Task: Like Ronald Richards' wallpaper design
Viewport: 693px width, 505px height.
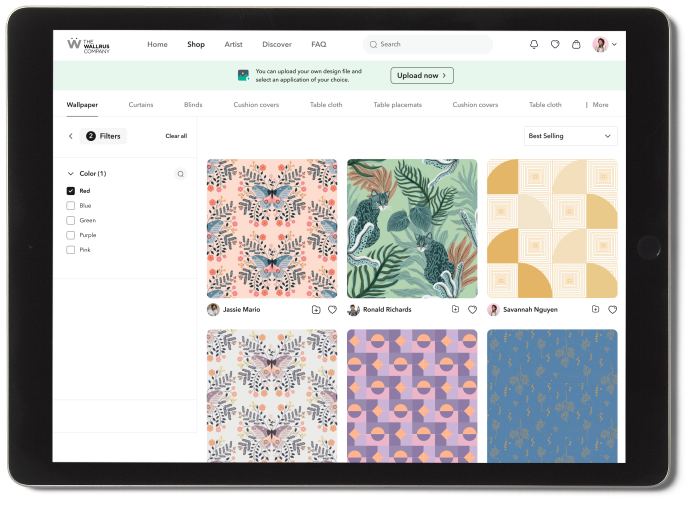Action: (x=472, y=310)
